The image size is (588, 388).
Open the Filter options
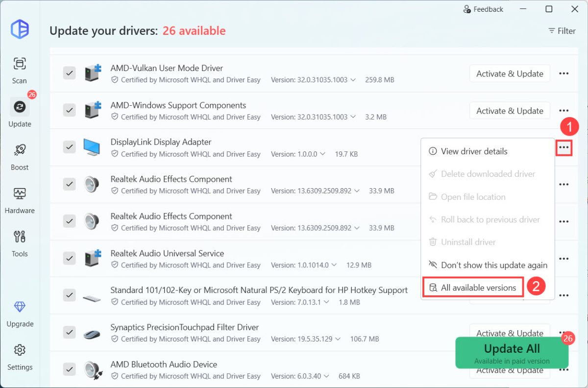(x=562, y=31)
